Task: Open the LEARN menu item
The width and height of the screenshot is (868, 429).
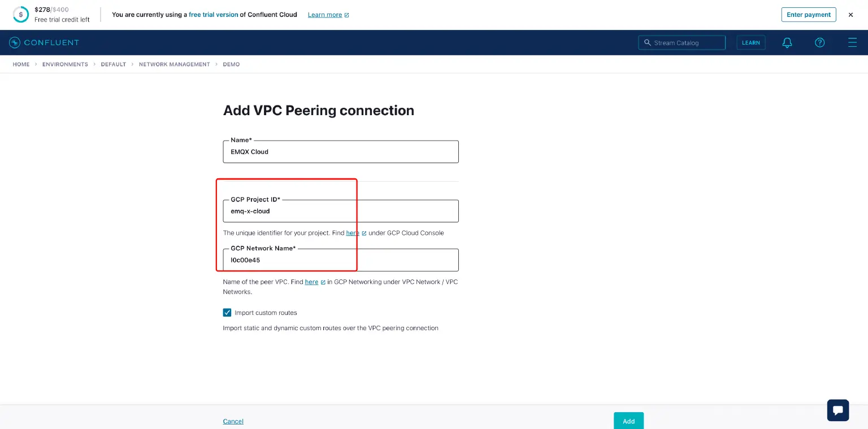Action: 751,42
